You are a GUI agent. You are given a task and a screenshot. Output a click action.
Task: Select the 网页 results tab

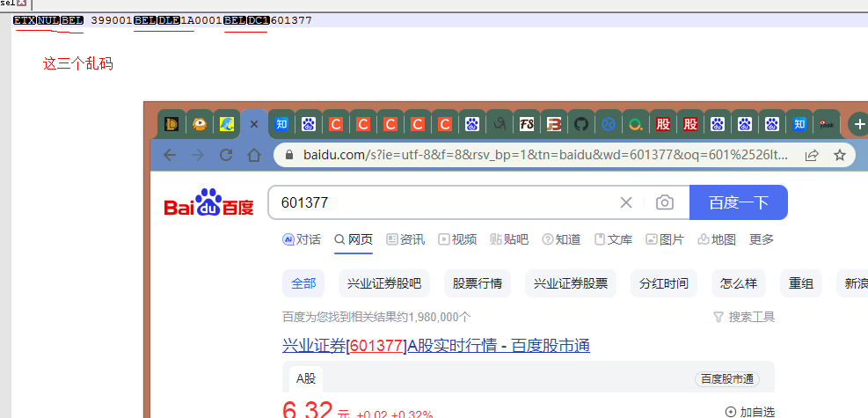click(x=354, y=239)
